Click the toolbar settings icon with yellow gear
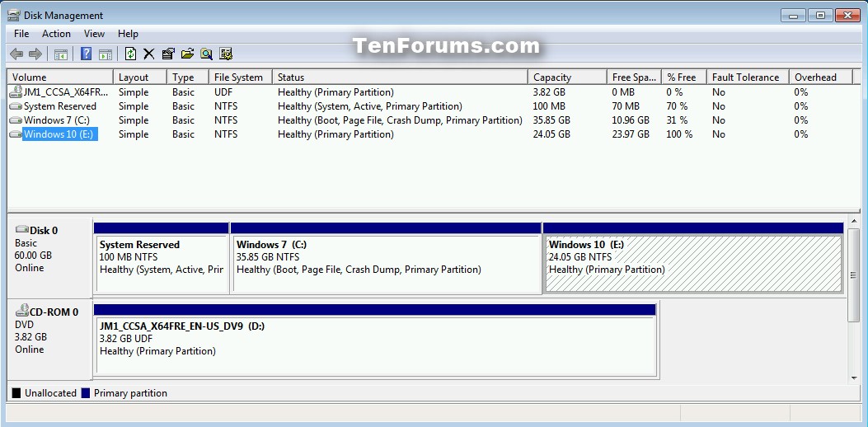 click(x=225, y=54)
